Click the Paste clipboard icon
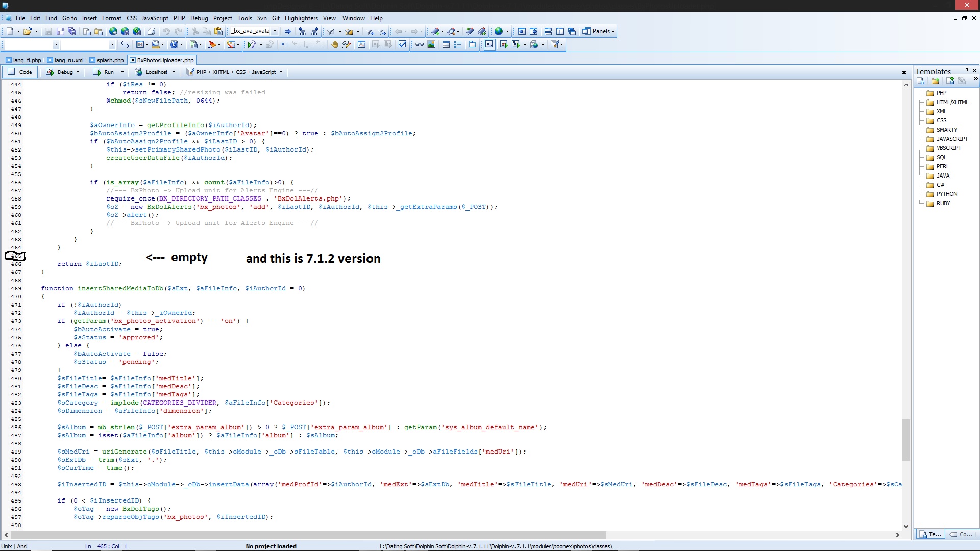 [218, 32]
